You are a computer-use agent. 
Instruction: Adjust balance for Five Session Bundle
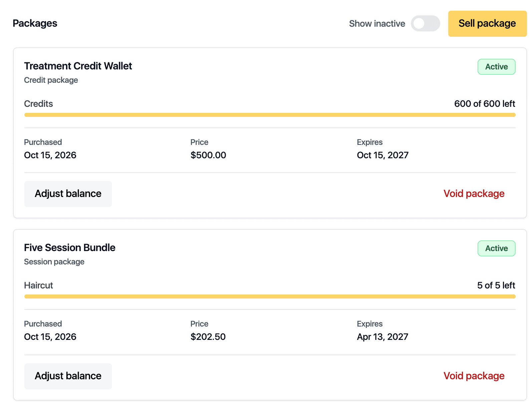tap(68, 376)
